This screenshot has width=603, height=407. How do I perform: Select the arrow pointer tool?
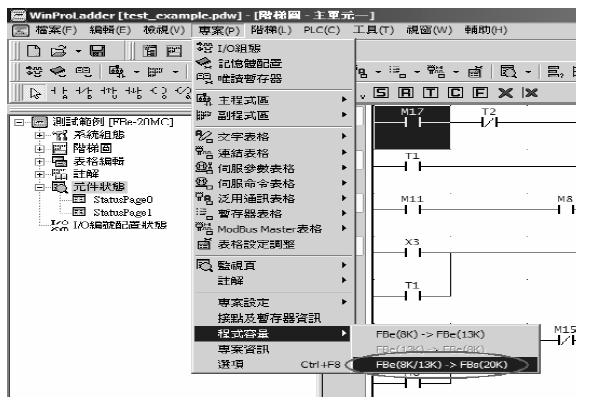35,93
